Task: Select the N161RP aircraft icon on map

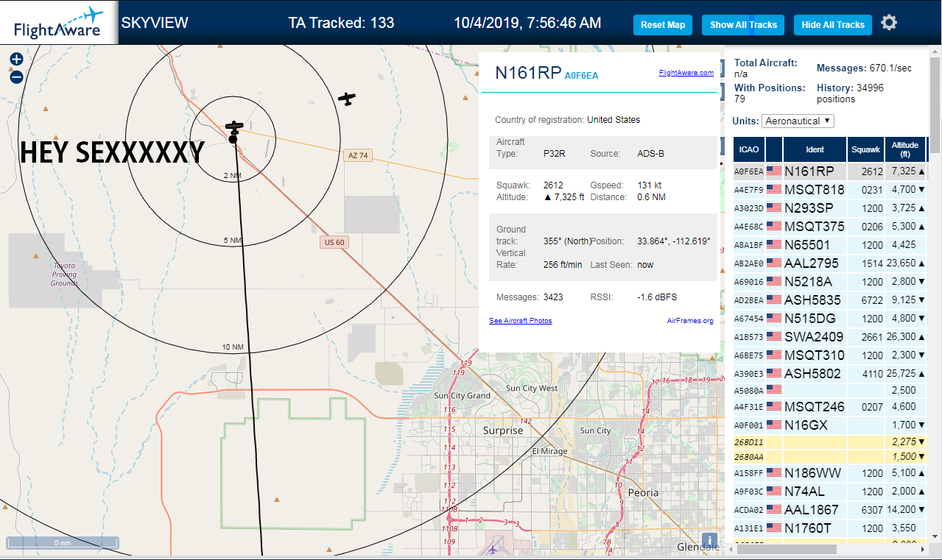Action: [234, 127]
